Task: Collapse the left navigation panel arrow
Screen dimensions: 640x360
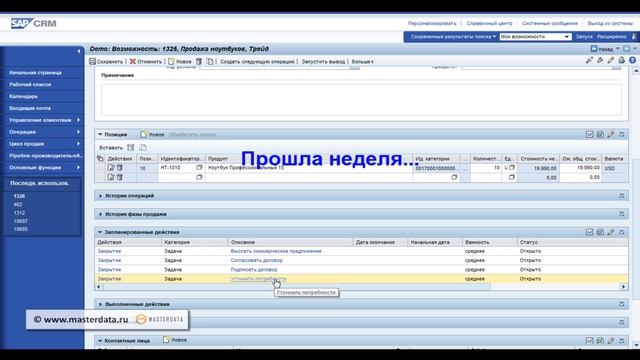Action: [79, 51]
